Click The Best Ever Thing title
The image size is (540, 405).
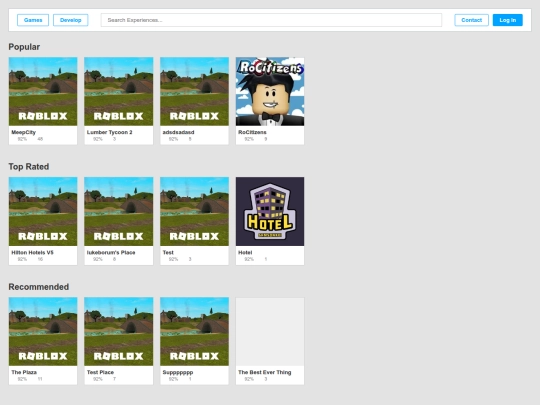264,372
